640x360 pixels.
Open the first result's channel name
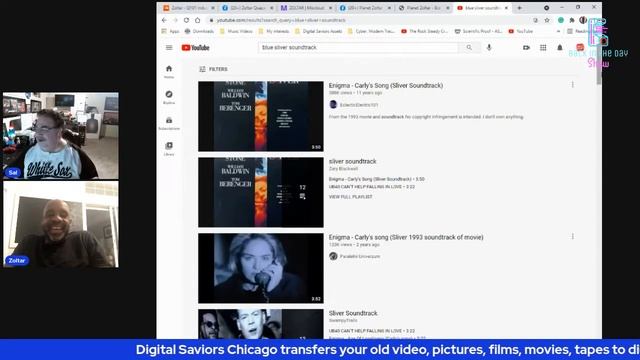click(359, 105)
